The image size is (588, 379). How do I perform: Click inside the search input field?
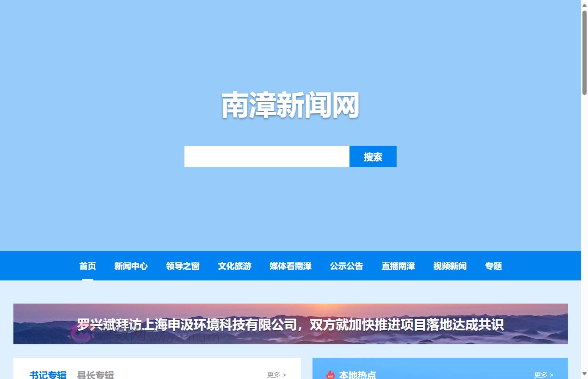coord(267,156)
